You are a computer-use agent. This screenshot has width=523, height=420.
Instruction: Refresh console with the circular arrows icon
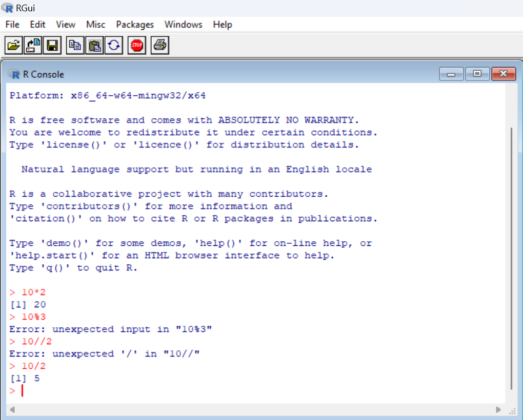(114, 45)
